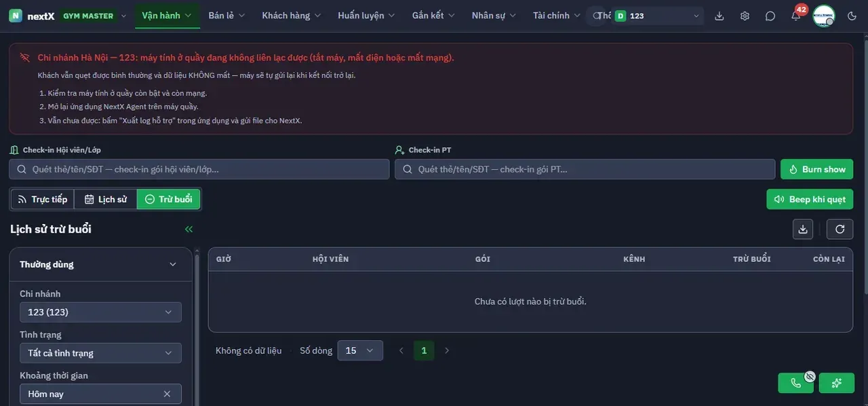
Task: Refresh the deduction history table
Action: pos(840,229)
